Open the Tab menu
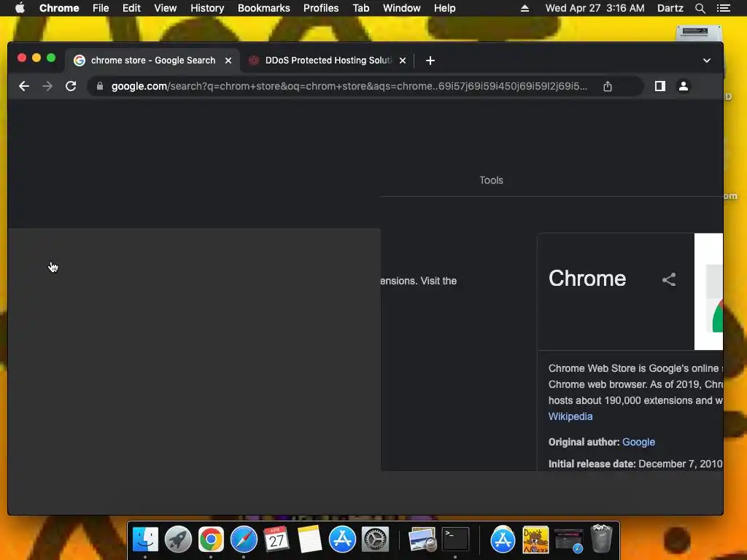Image resolution: width=747 pixels, height=560 pixels. [x=360, y=8]
